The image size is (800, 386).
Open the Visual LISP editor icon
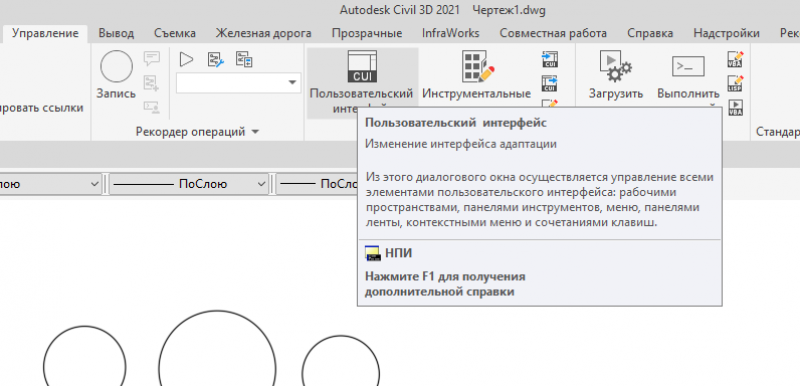[x=735, y=83]
